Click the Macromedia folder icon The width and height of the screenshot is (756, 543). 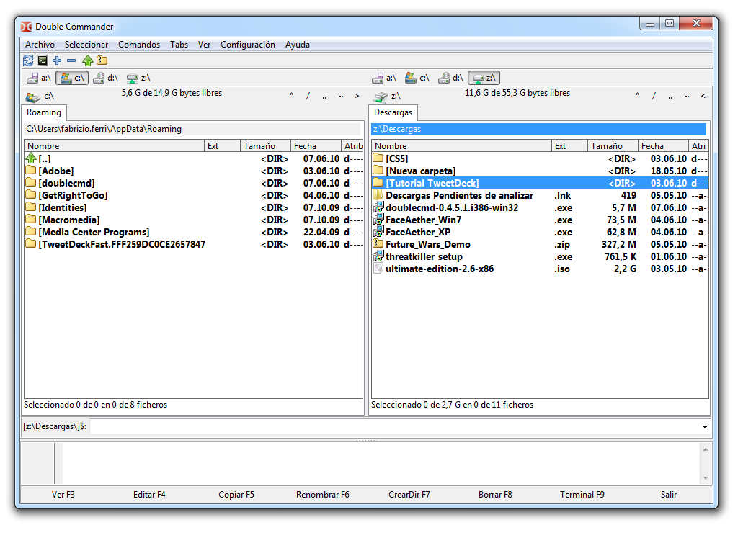[31, 219]
